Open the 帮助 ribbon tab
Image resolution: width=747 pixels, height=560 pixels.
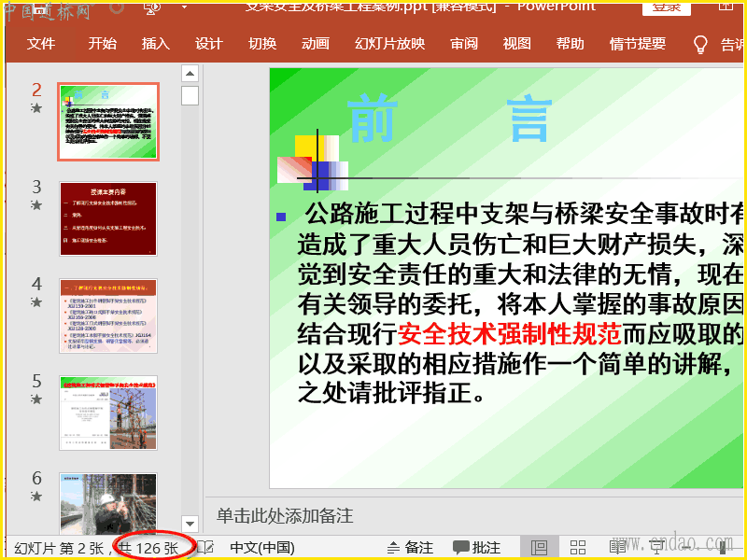pos(571,44)
